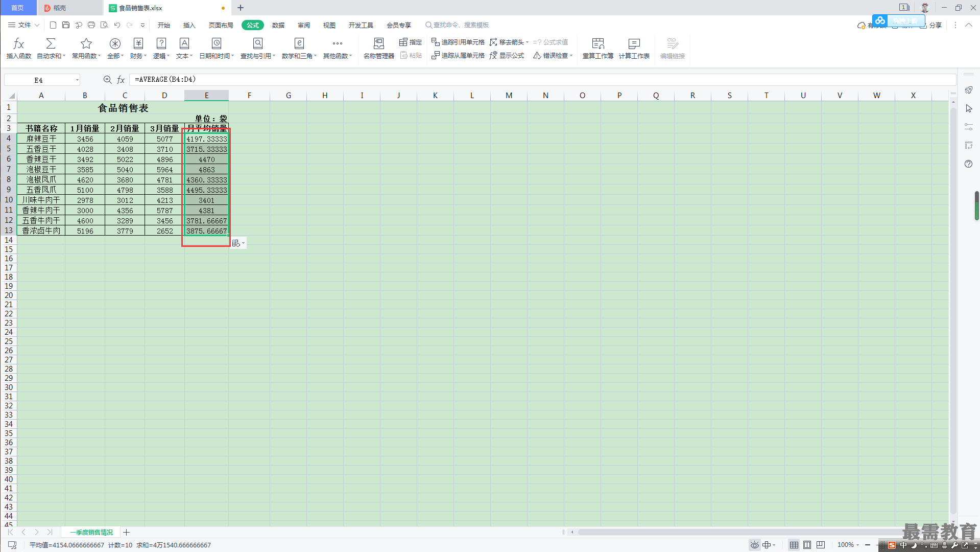
Task: Open the help icon in right sidebar
Action: pos(969,164)
